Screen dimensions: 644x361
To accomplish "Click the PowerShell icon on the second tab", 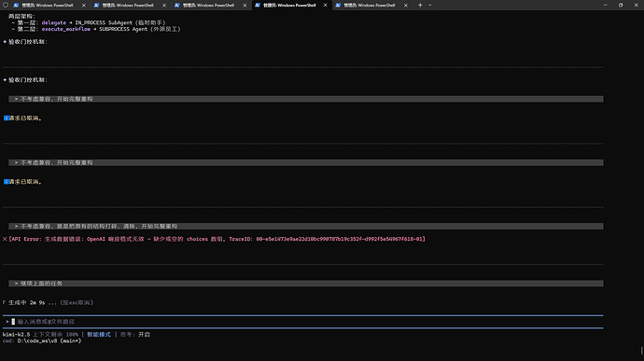I will point(96,6).
